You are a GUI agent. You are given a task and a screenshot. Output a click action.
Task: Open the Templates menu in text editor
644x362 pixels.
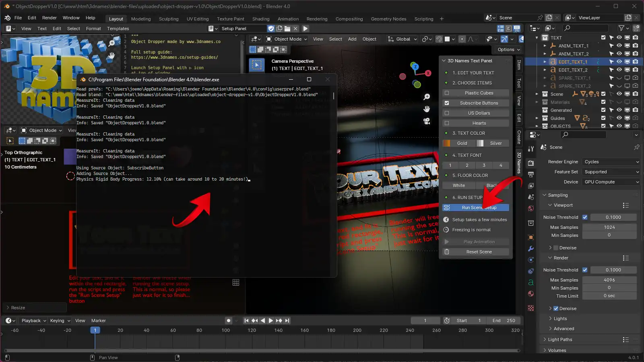click(x=118, y=29)
